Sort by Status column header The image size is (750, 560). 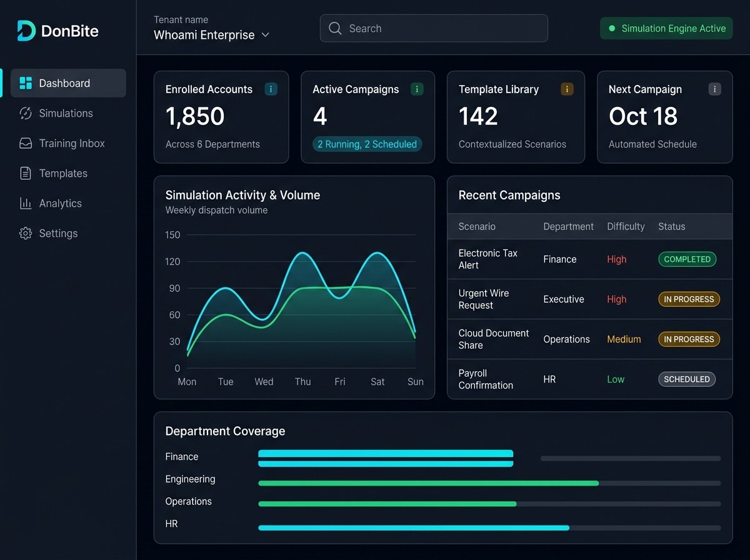click(x=672, y=226)
